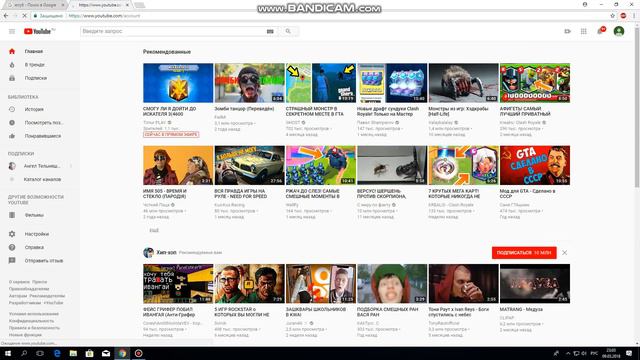This screenshot has width=640, height=360.
Task: Open the notifications bell
Action: 600,31
